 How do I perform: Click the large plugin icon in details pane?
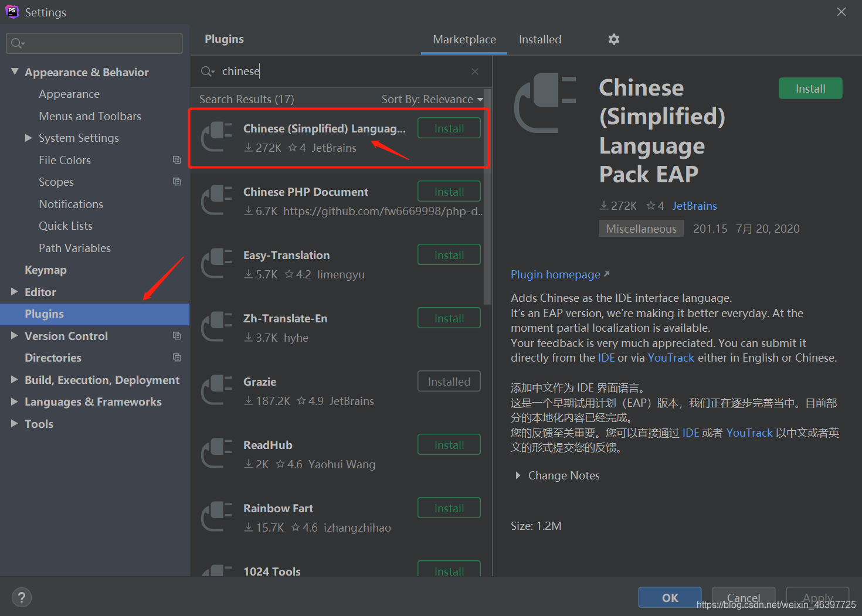tap(545, 103)
